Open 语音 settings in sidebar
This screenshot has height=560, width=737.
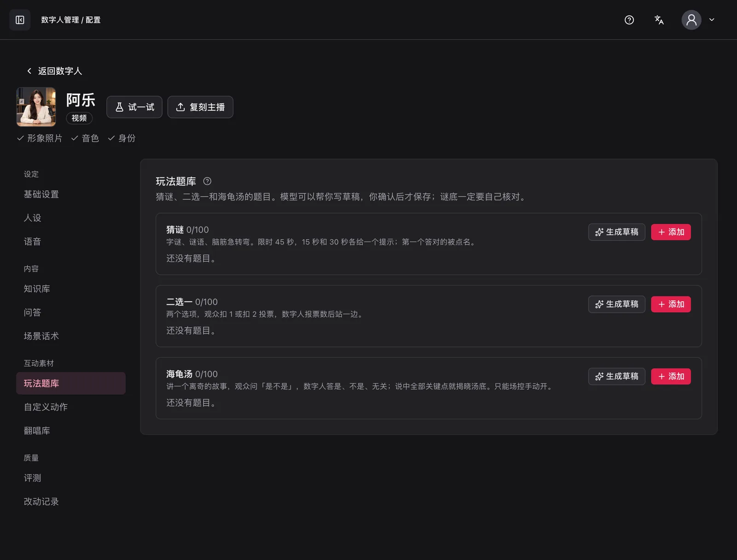pos(71,241)
